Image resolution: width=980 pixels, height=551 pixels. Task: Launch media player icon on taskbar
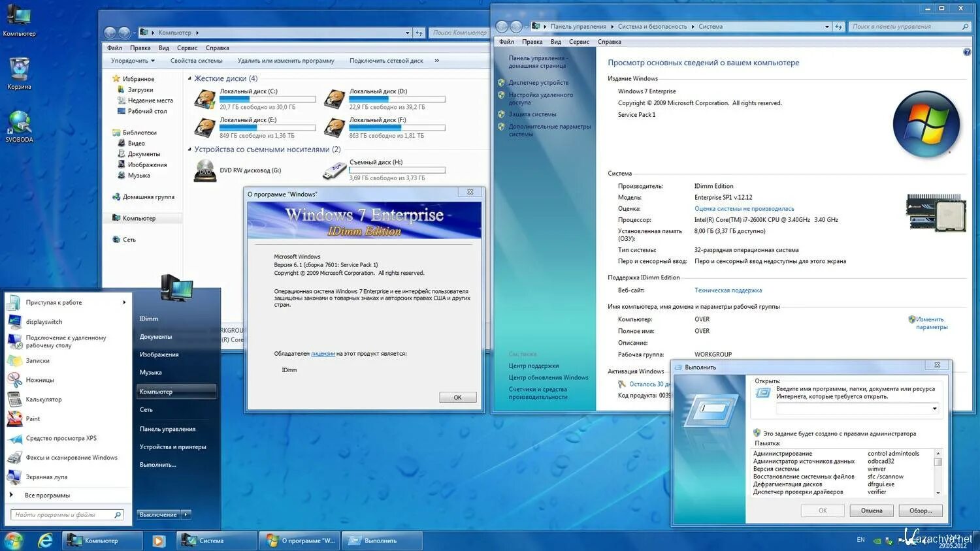click(158, 541)
